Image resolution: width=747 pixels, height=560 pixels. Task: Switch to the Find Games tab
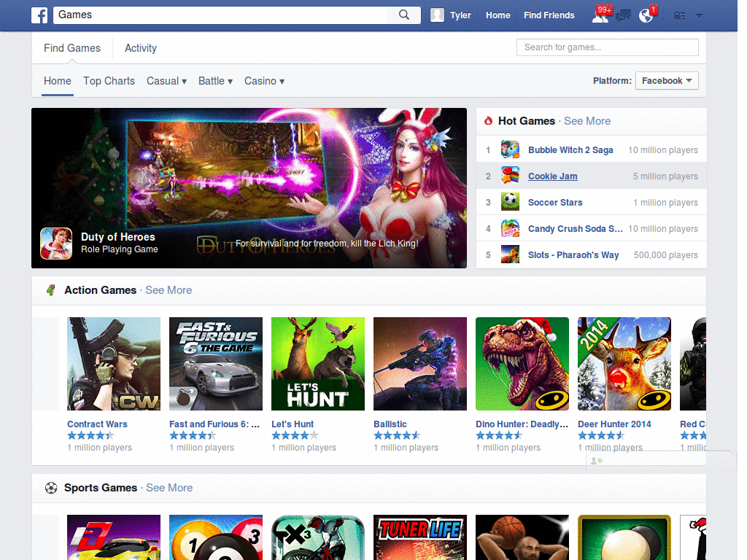pos(72,48)
